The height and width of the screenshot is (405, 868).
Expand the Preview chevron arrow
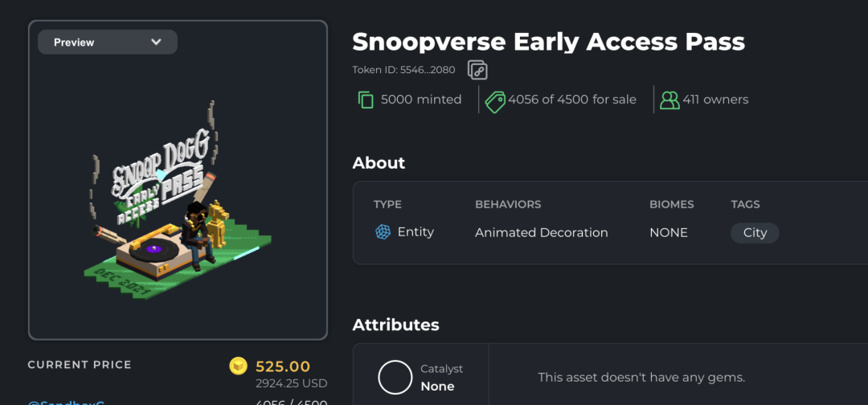156,42
